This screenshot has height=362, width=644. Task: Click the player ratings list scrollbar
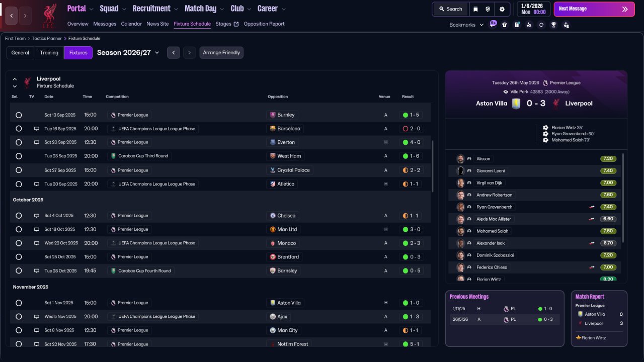[623, 199]
